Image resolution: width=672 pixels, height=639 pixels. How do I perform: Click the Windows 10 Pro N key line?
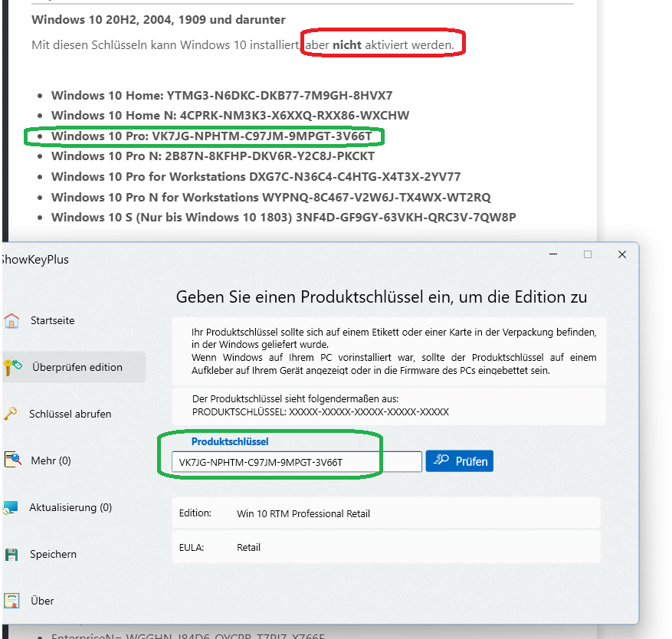click(x=212, y=156)
